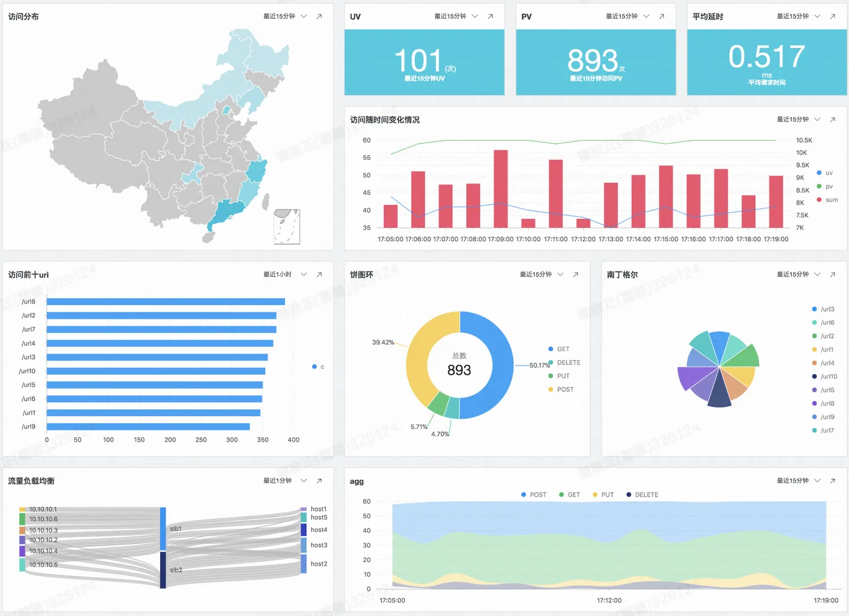Click the slb2 node in Sankey diagram
The height and width of the screenshot is (616, 849).
(x=163, y=570)
